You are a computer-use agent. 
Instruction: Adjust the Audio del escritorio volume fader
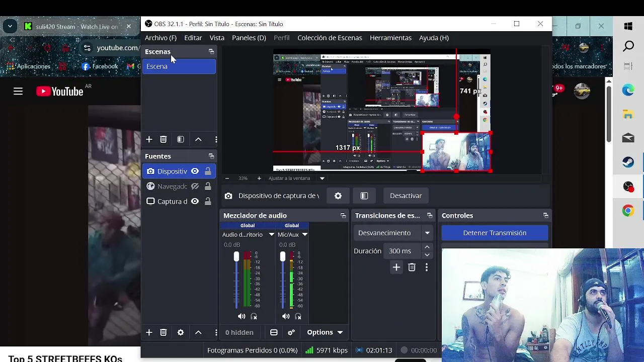point(236,257)
